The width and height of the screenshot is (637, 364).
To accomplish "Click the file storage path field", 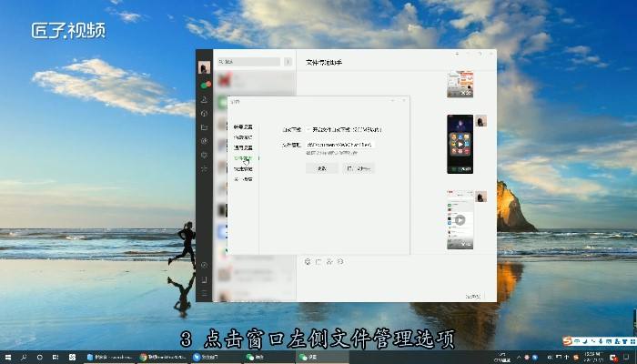I will [x=340, y=145].
